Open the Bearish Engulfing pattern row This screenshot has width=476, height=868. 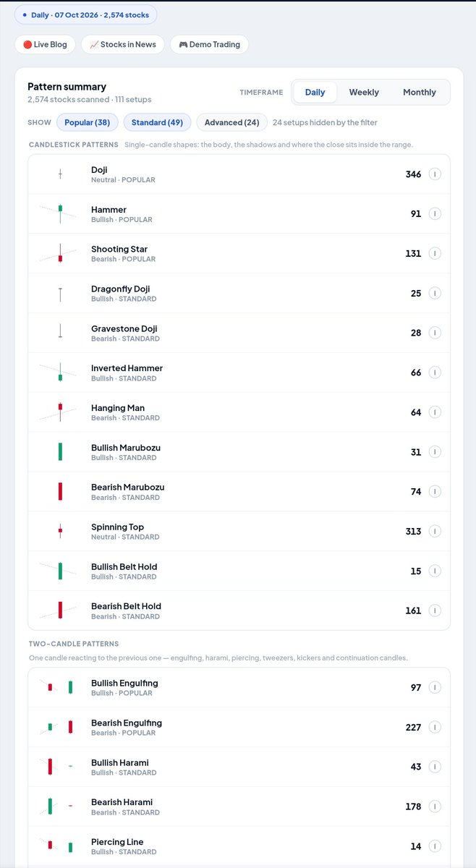(239, 727)
